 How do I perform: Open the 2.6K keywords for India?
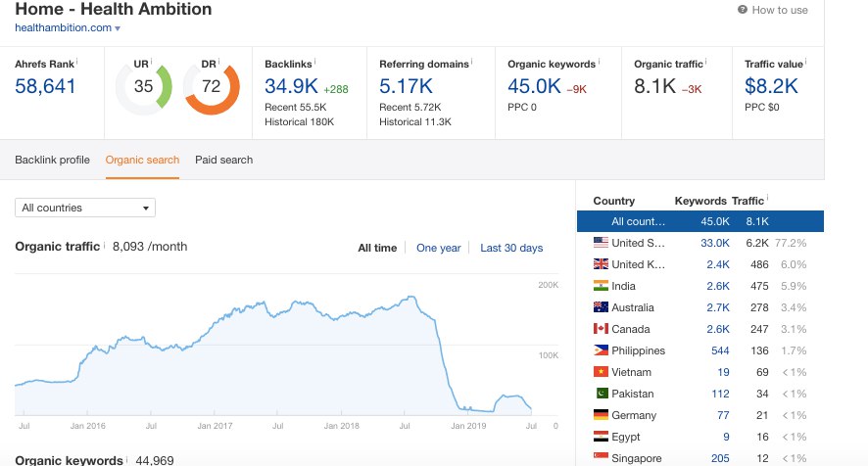click(x=718, y=286)
